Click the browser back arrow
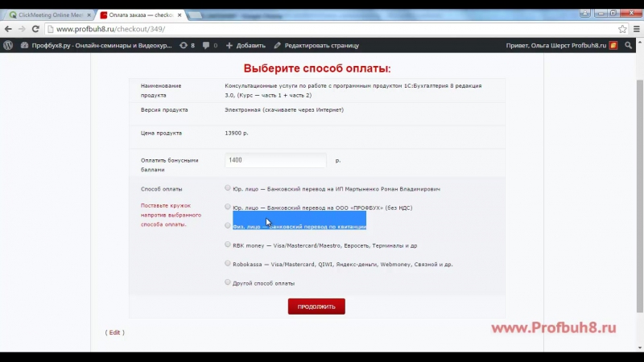The width and height of the screenshot is (644, 362). click(8, 29)
